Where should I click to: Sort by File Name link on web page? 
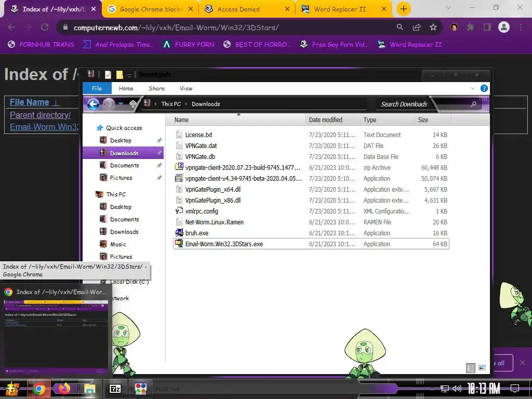click(30, 102)
